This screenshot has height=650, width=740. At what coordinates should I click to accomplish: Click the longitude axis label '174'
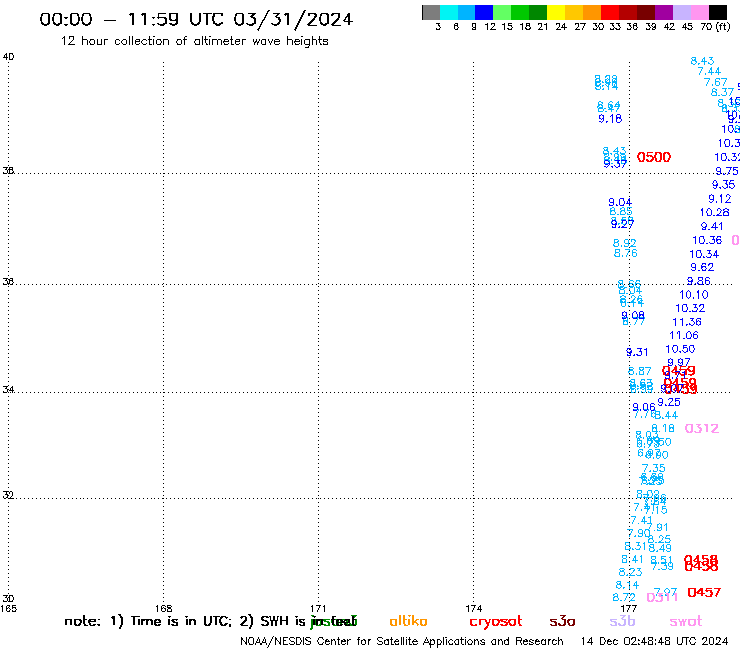(x=473, y=608)
